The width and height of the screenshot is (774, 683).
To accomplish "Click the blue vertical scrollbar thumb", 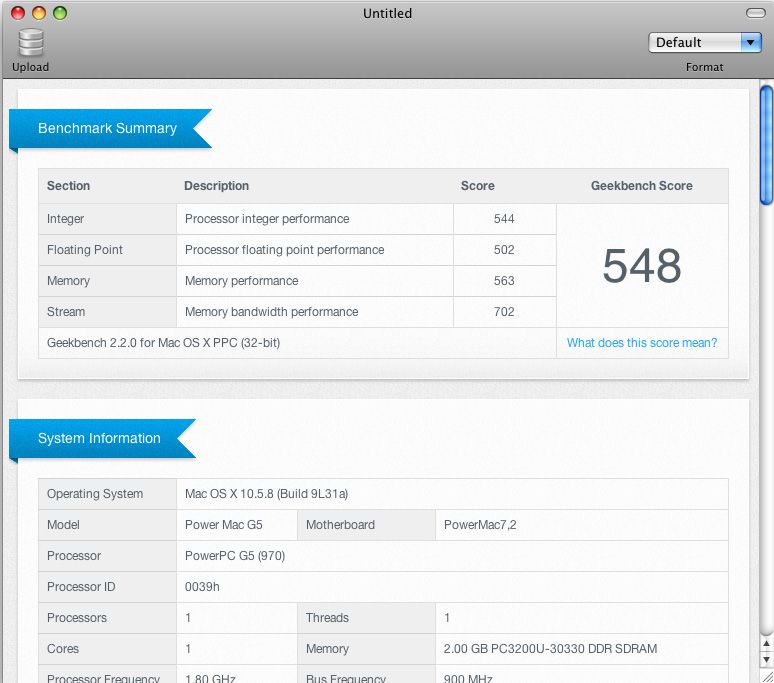I will (x=766, y=145).
